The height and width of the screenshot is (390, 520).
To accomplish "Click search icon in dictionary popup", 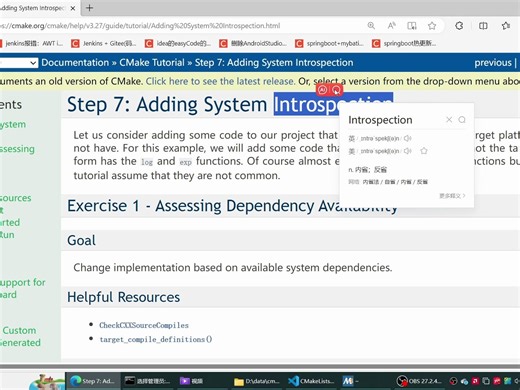I will coord(462,120).
